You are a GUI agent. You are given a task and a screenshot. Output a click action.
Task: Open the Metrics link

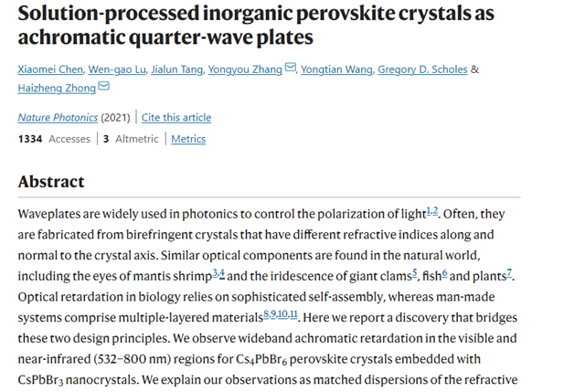188,139
